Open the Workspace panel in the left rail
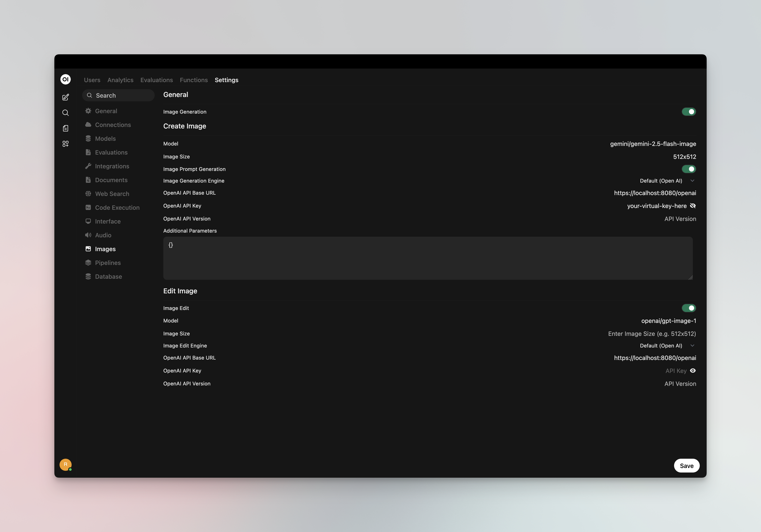Viewport: 761px width, 532px height. 66,144
